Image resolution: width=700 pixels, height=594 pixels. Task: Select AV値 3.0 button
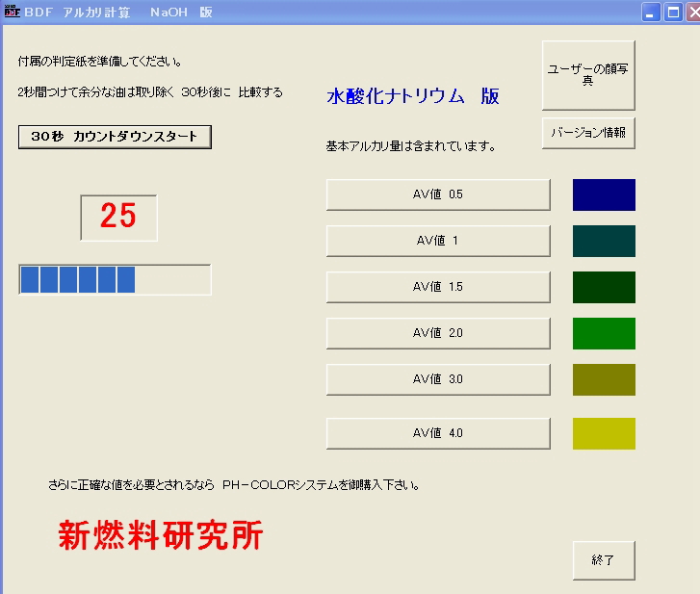point(438,379)
